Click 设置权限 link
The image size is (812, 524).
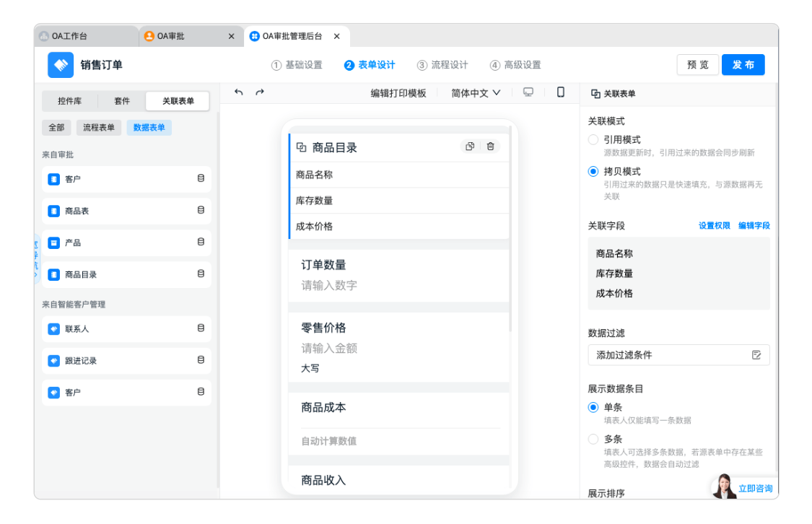[x=714, y=226]
